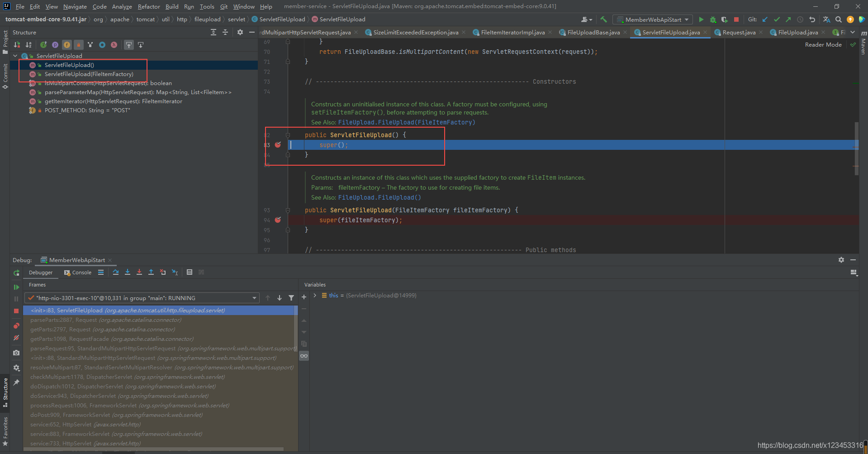Toggle breakpoint on line 94

[278, 220]
